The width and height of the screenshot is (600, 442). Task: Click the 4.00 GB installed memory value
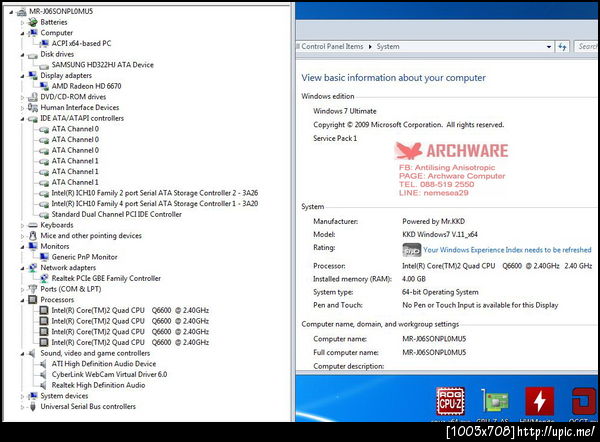414,279
